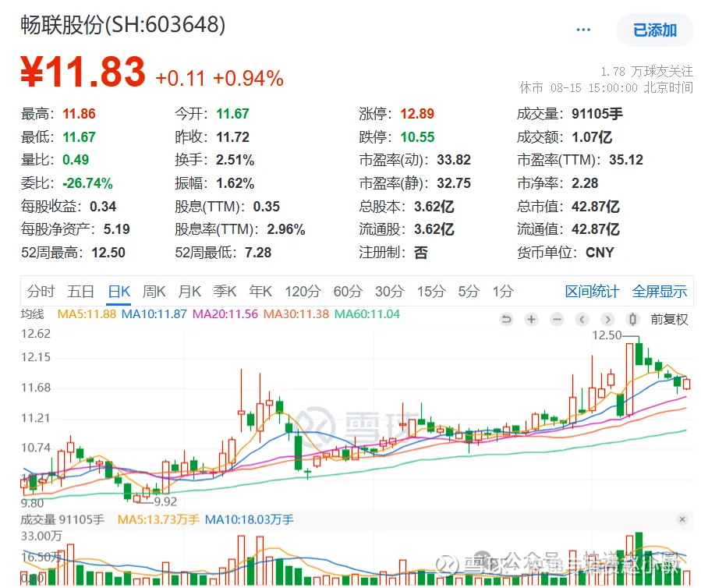Select the 周K chart tab
Screen dimensions: 701x588
click(154, 292)
